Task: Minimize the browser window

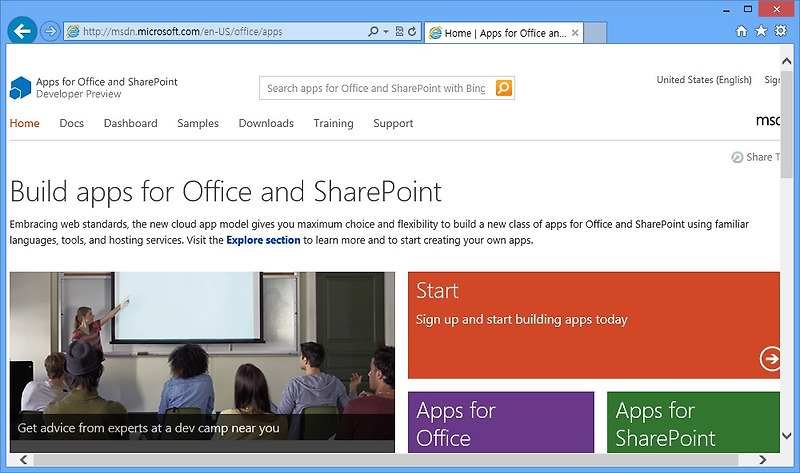Action: pos(727,9)
